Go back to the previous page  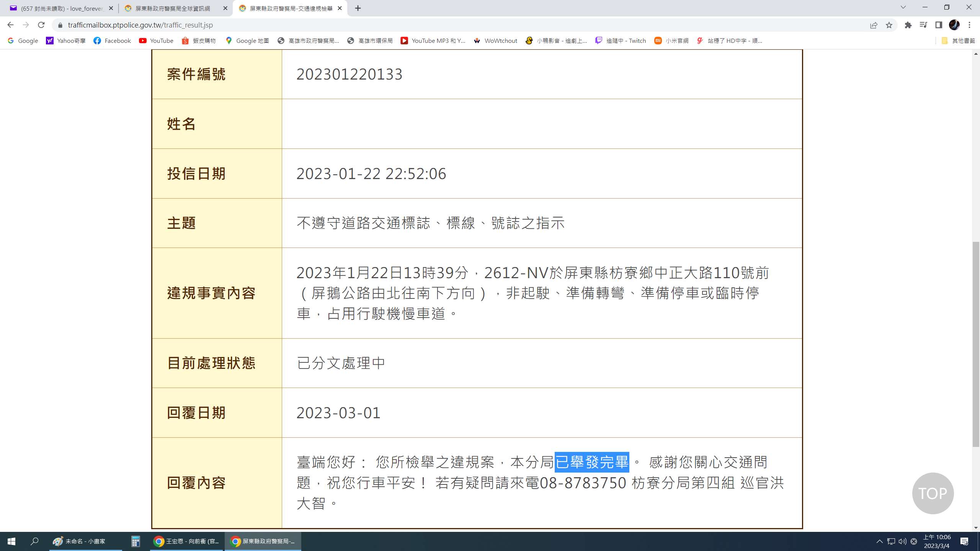tap(10, 25)
